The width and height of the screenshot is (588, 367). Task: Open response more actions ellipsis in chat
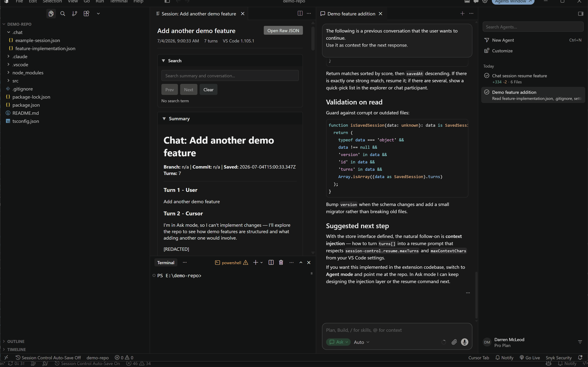pyautogui.click(x=468, y=293)
